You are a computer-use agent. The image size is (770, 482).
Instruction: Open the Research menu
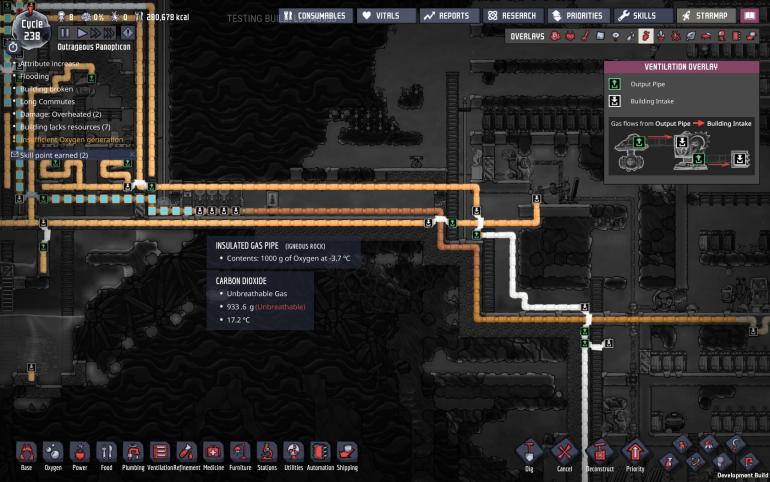[x=513, y=16]
